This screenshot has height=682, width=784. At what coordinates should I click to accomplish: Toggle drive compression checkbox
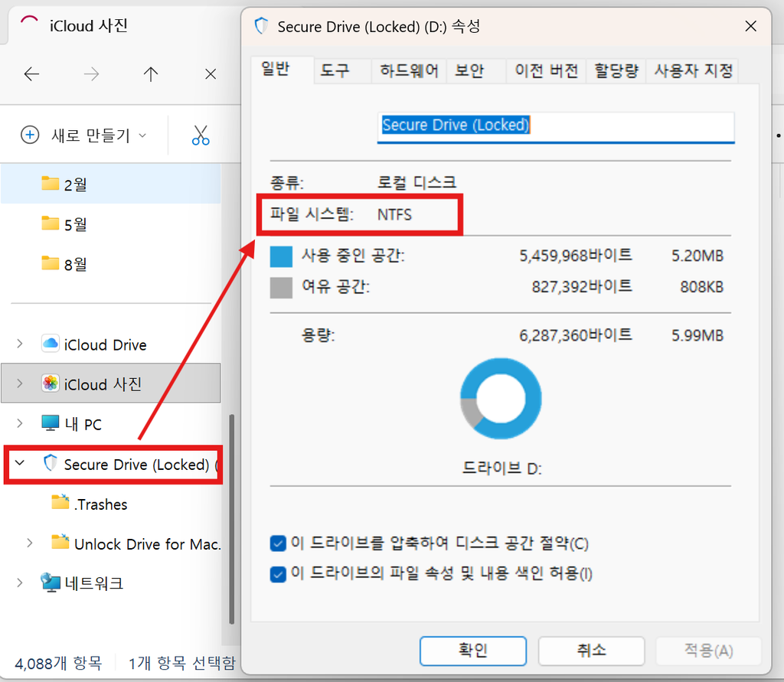(x=278, y=543)
